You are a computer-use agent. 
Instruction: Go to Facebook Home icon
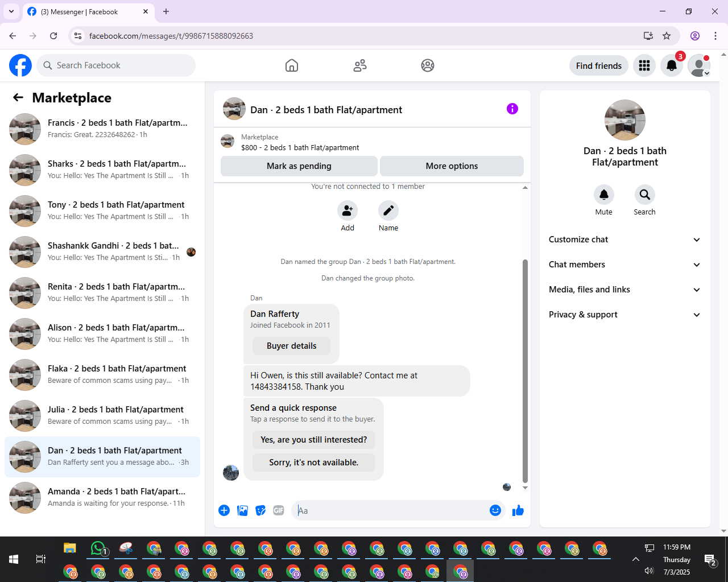click(x=292, y=65)
